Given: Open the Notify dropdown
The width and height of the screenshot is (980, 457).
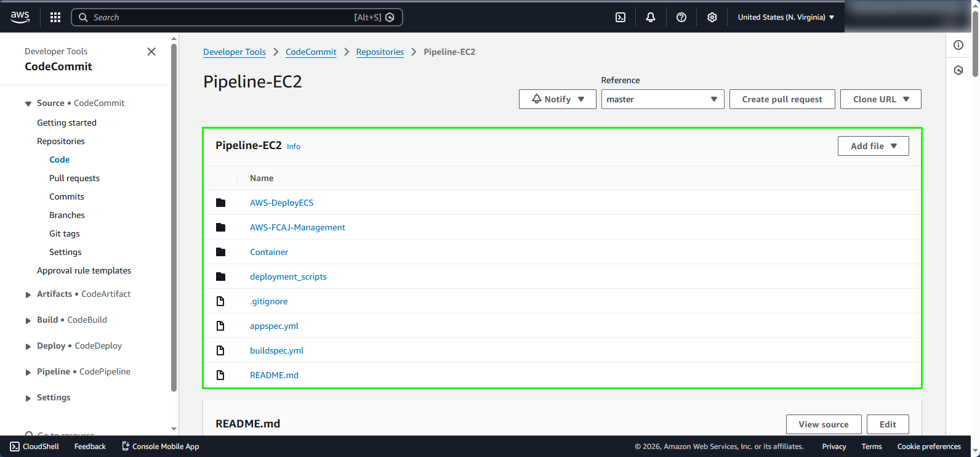Looking at the screenshot, I should (x=558, y=99).
